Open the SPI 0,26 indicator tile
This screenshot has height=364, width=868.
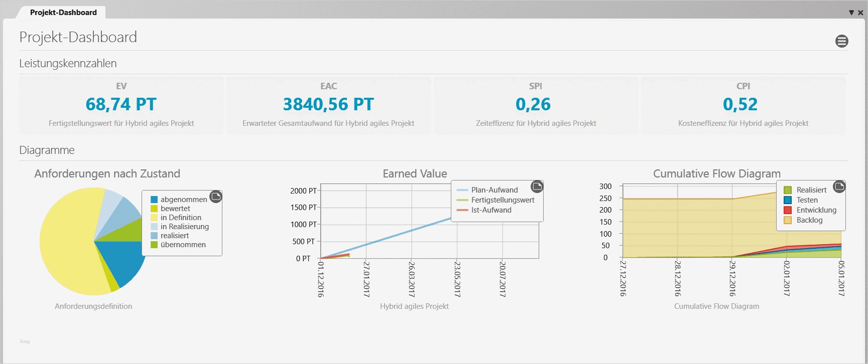(x=536, y=105)
